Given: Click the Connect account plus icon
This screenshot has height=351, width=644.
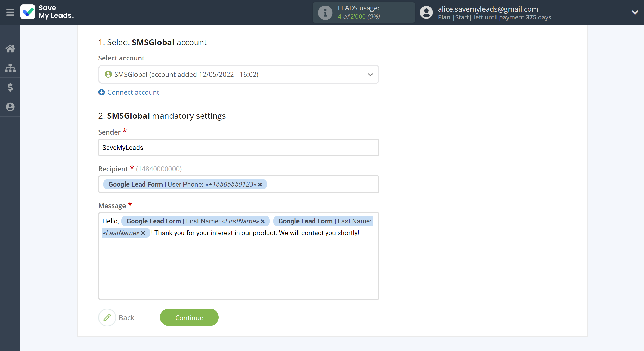Looking at the screenshot, I should point(102,92).
